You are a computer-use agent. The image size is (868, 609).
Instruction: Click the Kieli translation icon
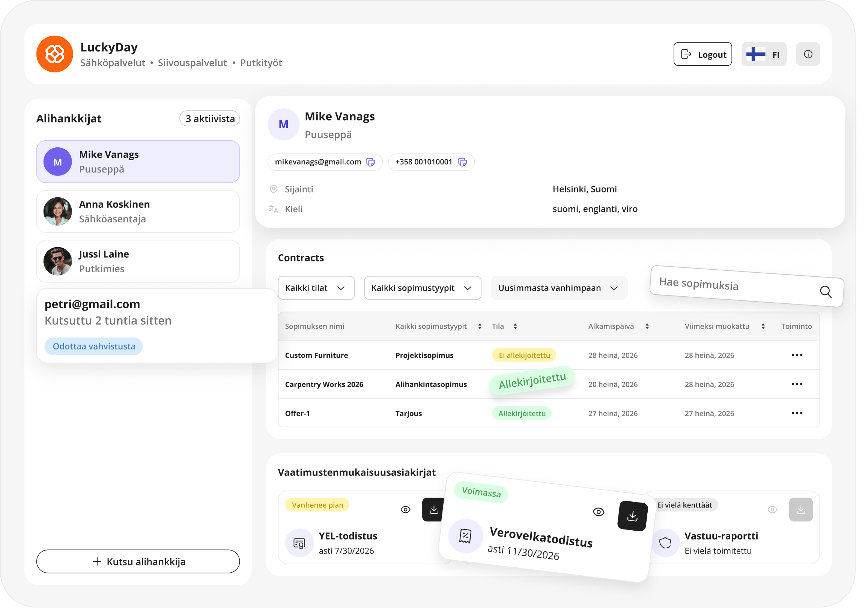[274, 210]
